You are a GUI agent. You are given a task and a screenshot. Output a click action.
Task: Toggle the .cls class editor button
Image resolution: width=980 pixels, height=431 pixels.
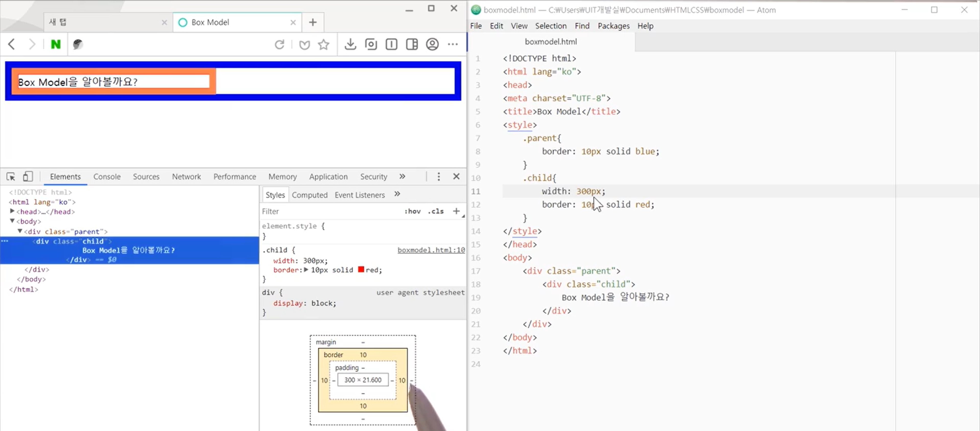(x=436, y=212)
